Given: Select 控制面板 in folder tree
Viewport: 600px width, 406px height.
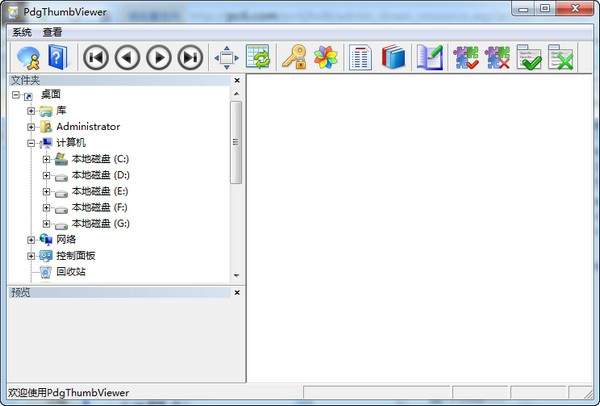Looking at the screenshot, I should pos(76,255).
